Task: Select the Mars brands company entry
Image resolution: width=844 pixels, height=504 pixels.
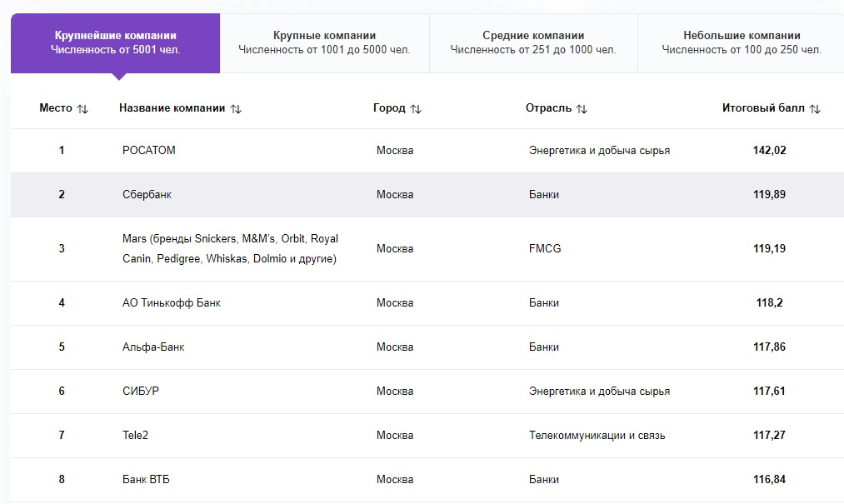Action: click(230, 248)
